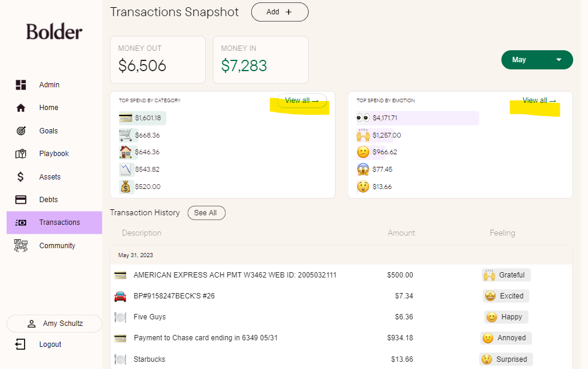This screenshot has height=369, width=588.
Task: Click the Debts credit card icon
Action: coord(21,200)
